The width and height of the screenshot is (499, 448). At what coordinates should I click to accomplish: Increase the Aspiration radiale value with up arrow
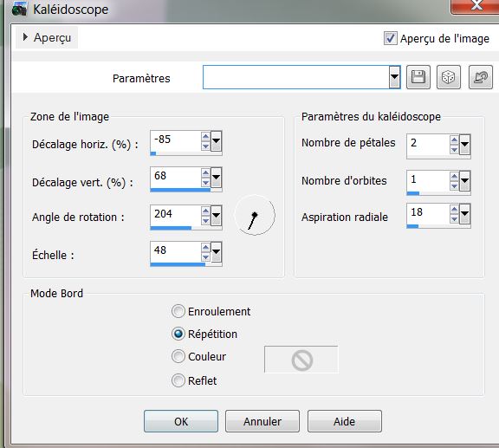(x=454, y=209)
